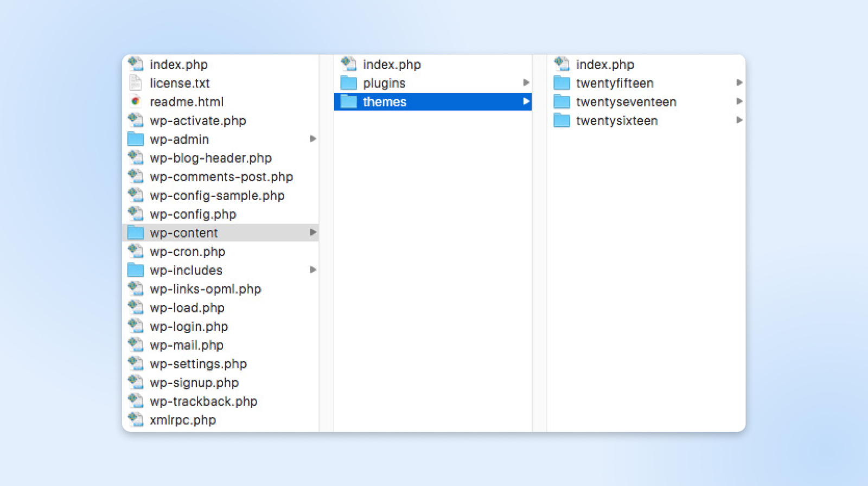Click the divider between first and second columns

326,243
